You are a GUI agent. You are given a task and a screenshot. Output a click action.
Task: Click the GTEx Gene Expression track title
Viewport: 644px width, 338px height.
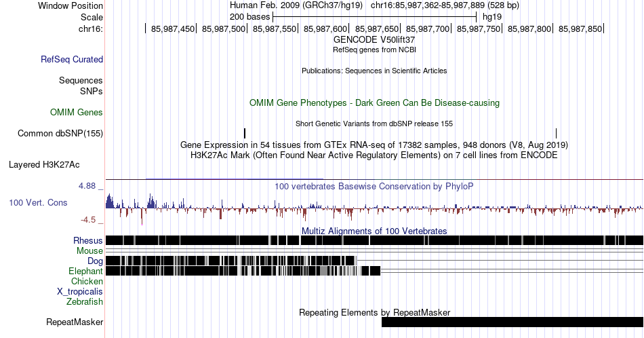click(x=374, y=145)
